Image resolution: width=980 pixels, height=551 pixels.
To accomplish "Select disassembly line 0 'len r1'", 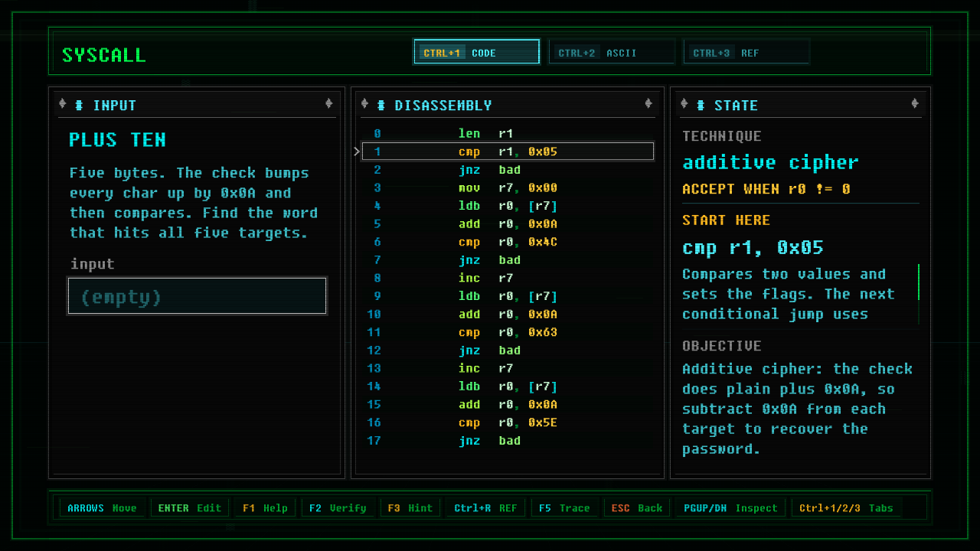I will coord(508,133).
